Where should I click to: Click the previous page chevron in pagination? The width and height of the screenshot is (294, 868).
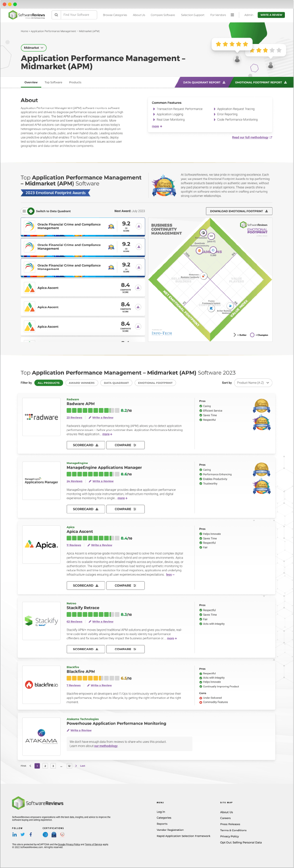30,766
